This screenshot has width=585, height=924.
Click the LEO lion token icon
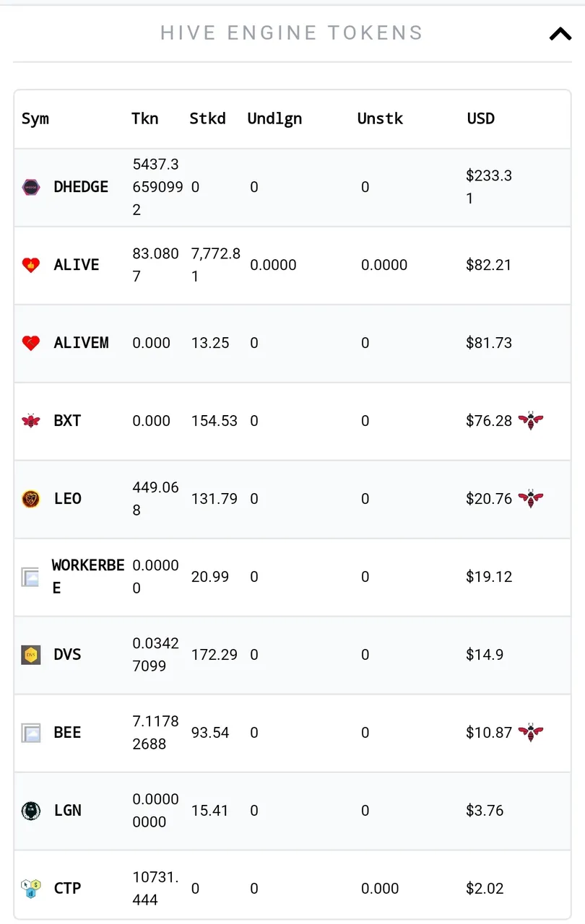[x=31, y=499]
